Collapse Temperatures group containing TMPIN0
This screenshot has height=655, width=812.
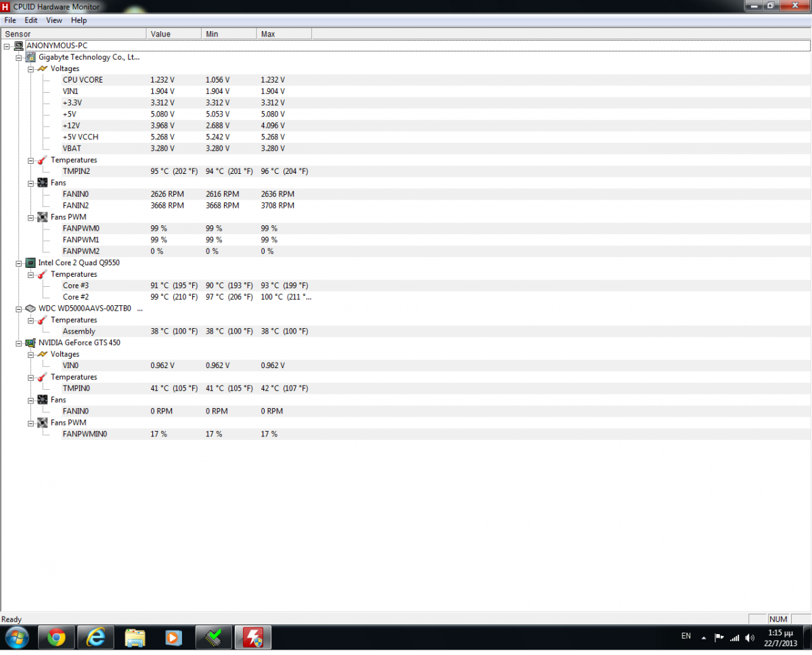(30, 378)
